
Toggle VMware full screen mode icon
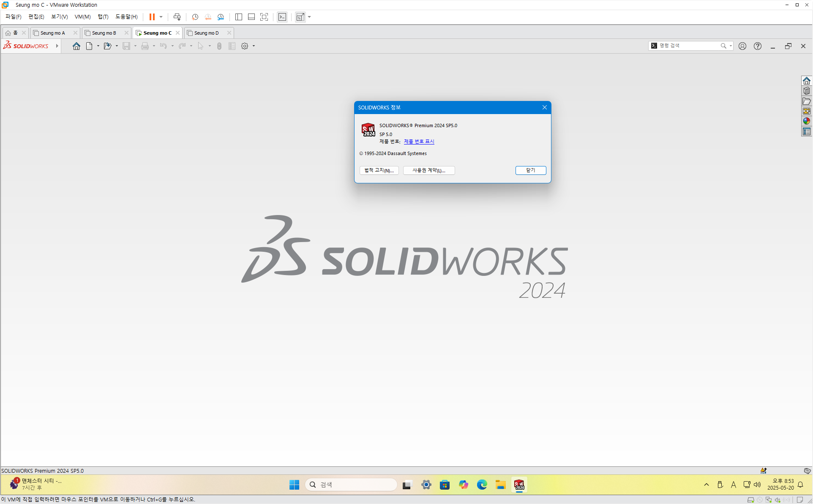(264, 17)
